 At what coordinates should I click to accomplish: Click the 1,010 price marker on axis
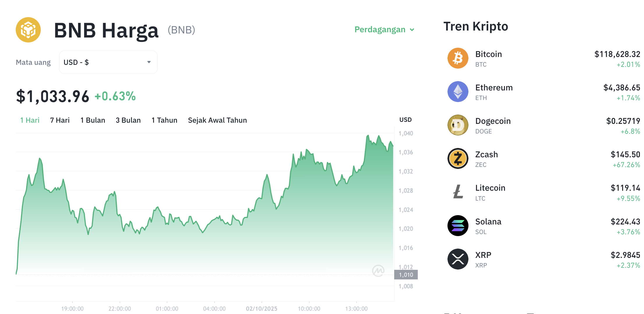(406, 275)
